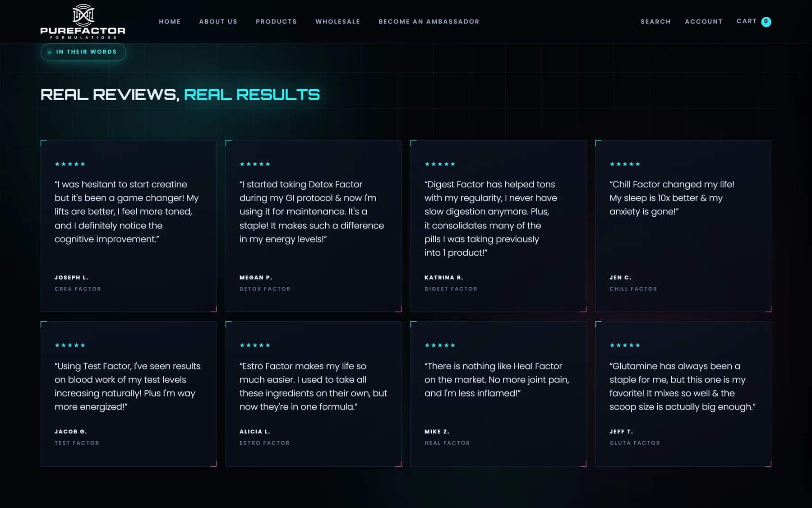Go to the Home page
This screenshot has width=812, height=508.
point(170,22)
